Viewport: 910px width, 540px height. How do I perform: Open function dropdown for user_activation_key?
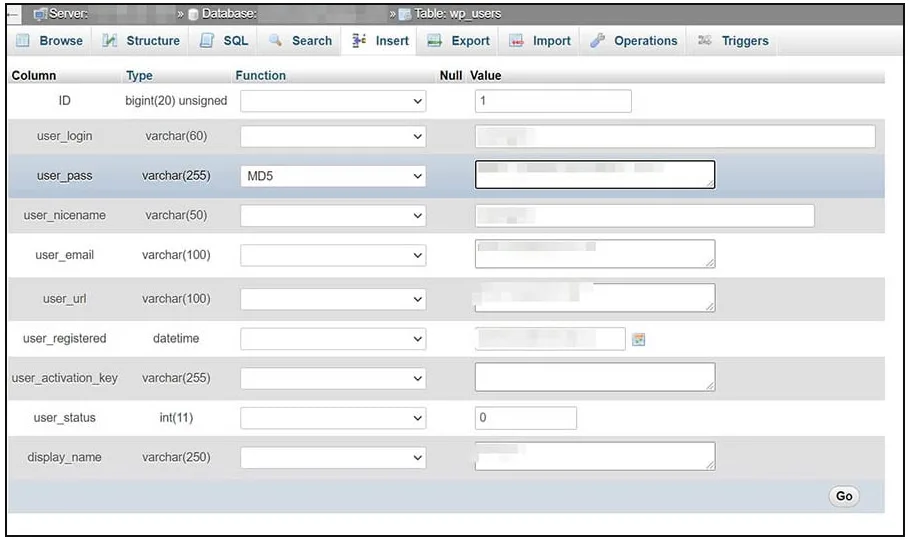tap(333, 378)
